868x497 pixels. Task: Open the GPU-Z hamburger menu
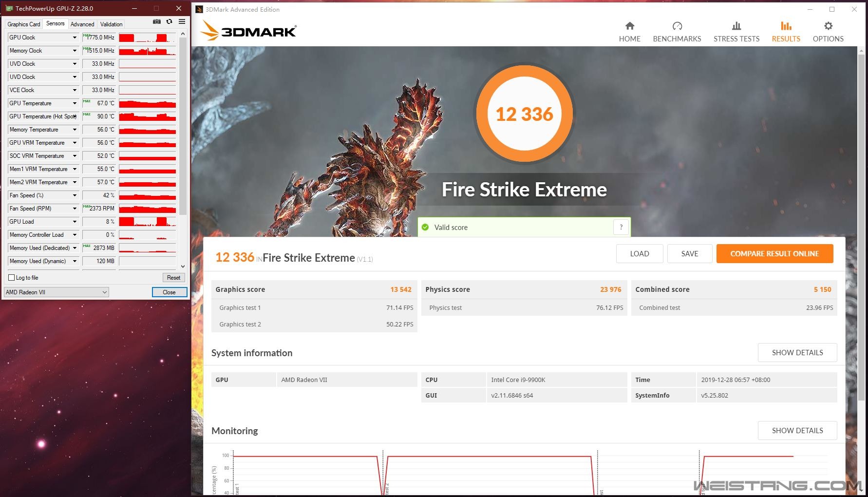pyautogui.click(x=182, y=22)
